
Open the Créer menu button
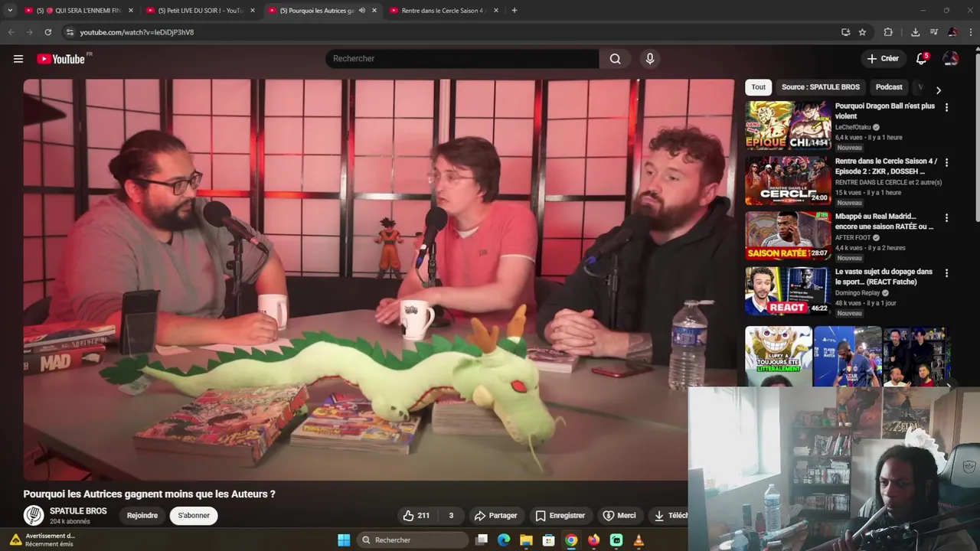pos(883,59)
